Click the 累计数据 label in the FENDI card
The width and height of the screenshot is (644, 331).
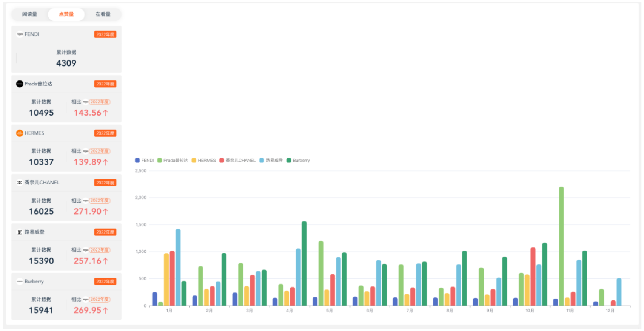point(66,53)
